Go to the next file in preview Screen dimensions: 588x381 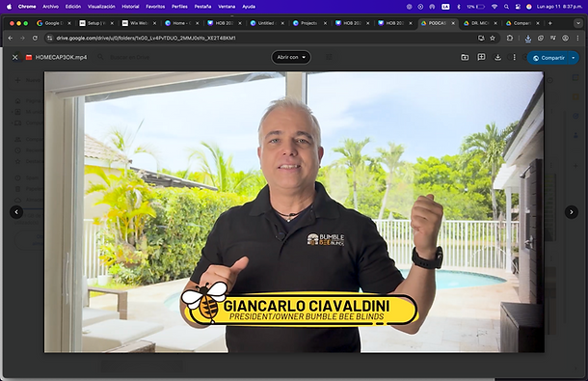[x=571, y=212]
